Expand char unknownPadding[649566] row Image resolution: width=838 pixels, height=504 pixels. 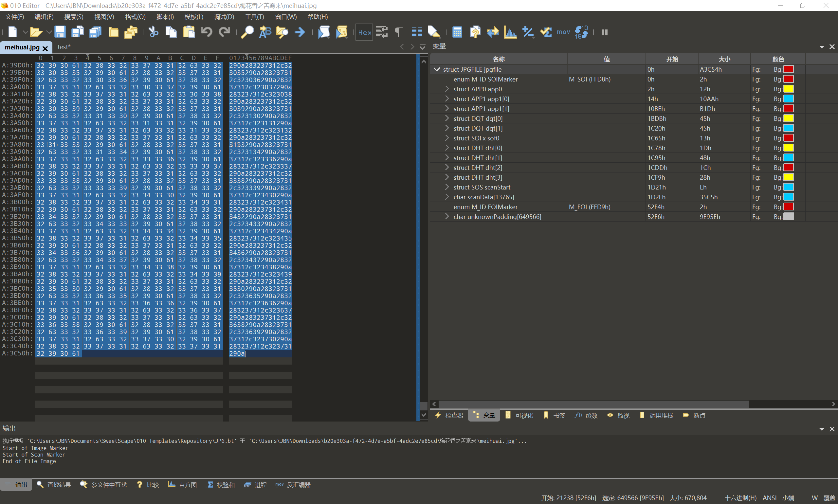pos(447,217)
